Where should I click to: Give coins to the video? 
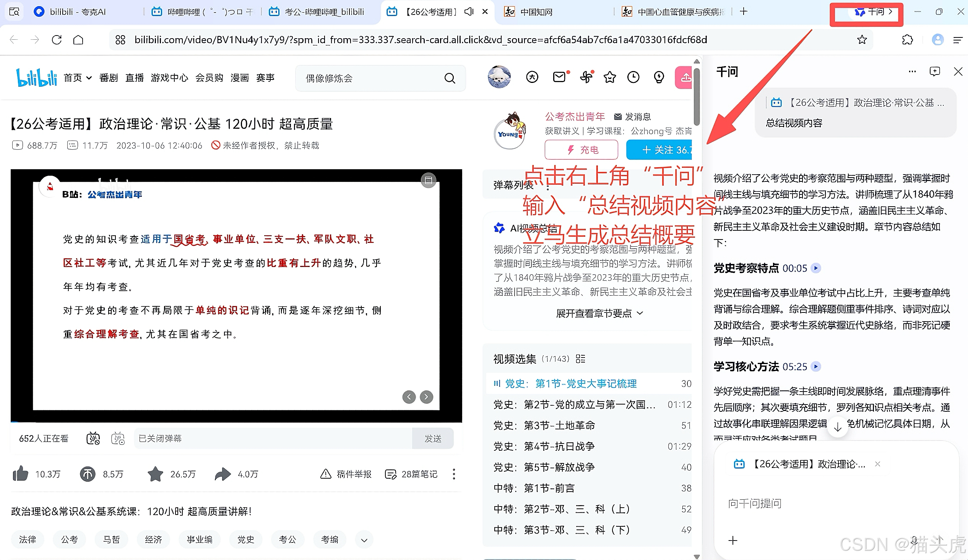[88, 474]
